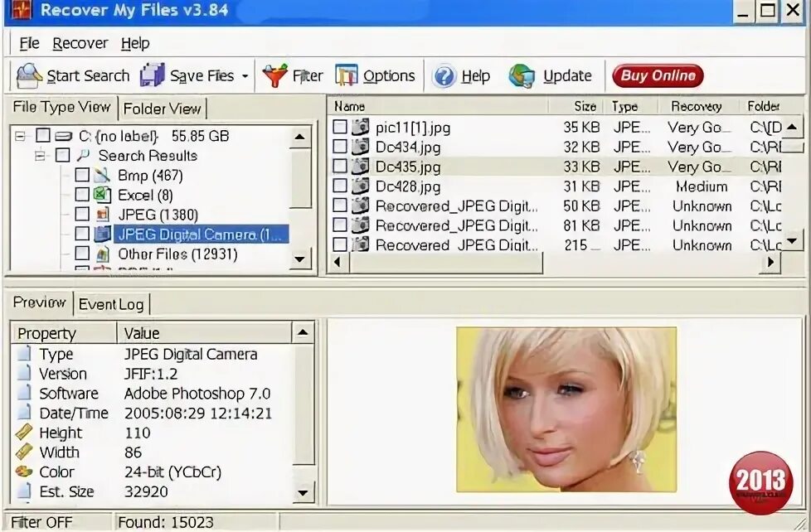Check the Other Files (12931) checkbox

coord(82,254)
